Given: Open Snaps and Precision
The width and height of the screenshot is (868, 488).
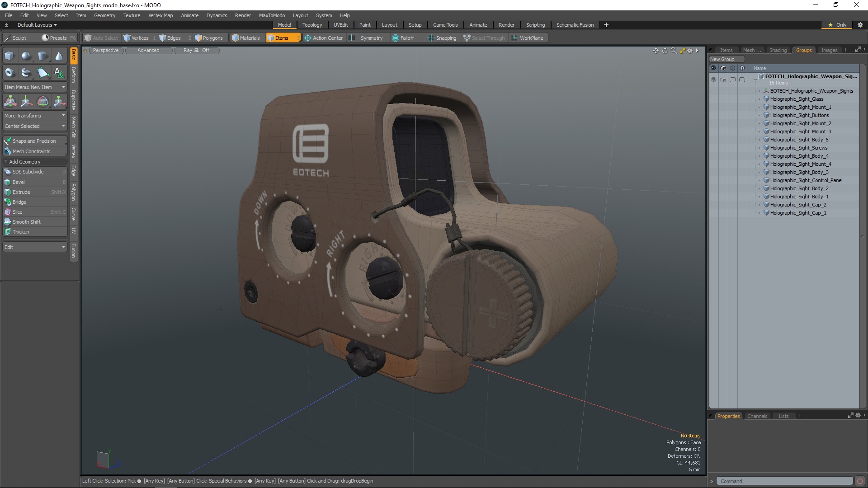Looking at the screenshot, I should [x=35, y=141].
